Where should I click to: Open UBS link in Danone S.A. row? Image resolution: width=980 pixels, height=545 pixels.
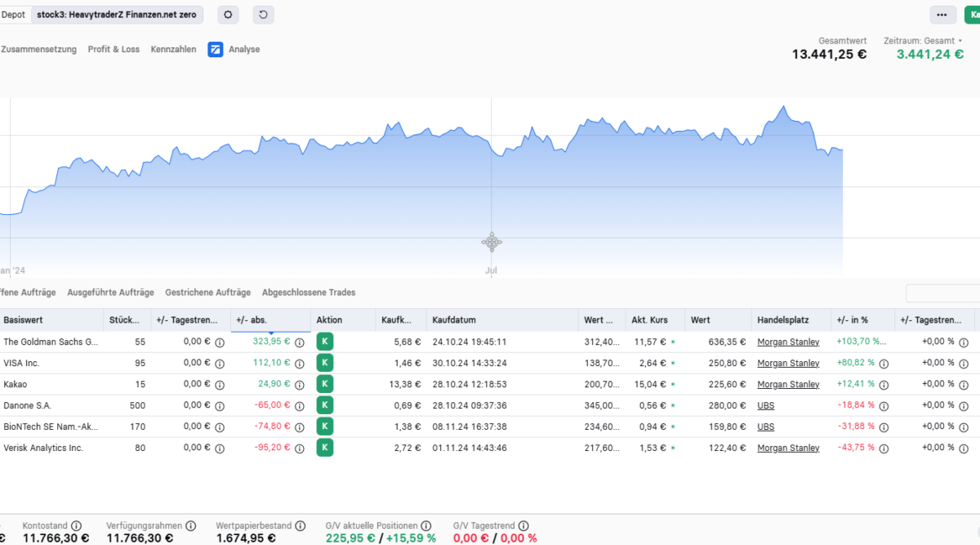(x=766, y=405)
